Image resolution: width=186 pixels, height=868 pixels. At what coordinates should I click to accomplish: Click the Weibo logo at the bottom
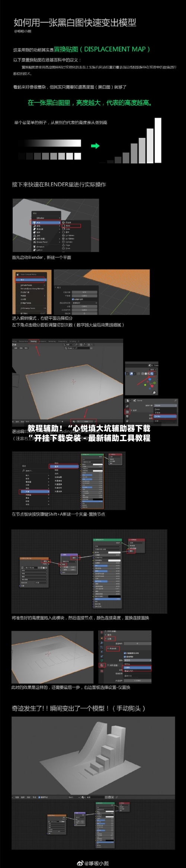(x=80, y=863)
